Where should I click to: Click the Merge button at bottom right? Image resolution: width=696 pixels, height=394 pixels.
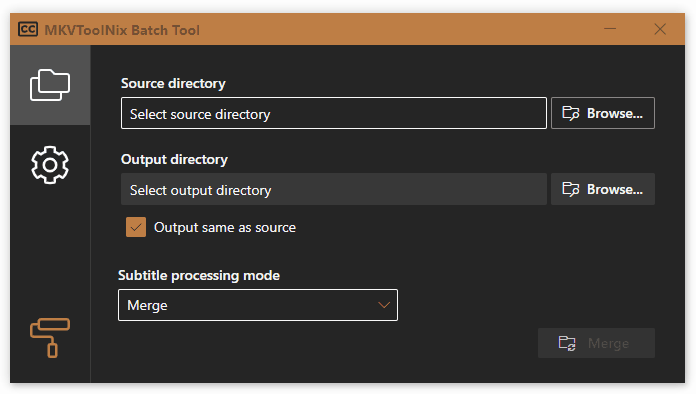(x=596, y=343)
